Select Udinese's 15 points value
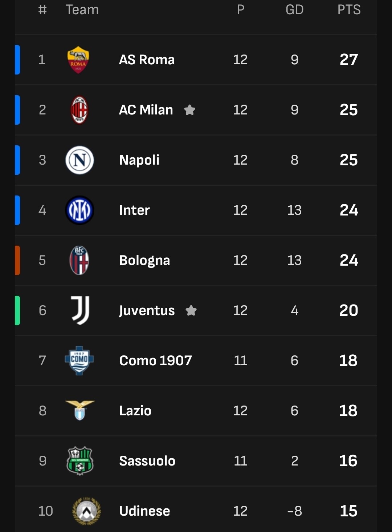Image resolution: width=392 pixels, height=532 pixels. (348, 511)
